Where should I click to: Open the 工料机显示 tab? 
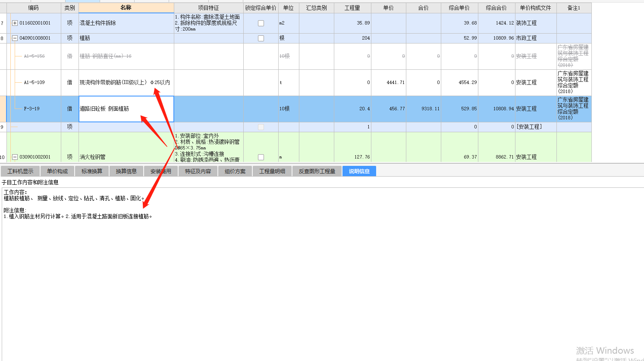pos(20,171)
